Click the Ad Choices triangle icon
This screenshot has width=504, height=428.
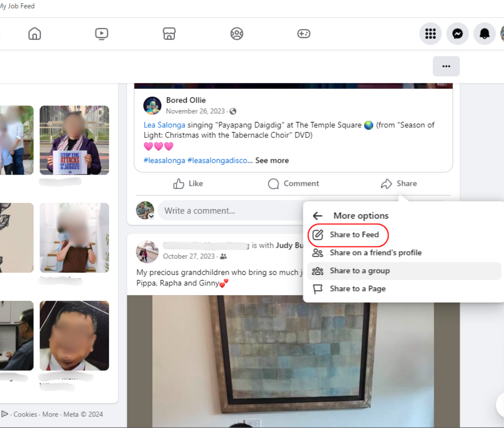click(x=5, y=414)
